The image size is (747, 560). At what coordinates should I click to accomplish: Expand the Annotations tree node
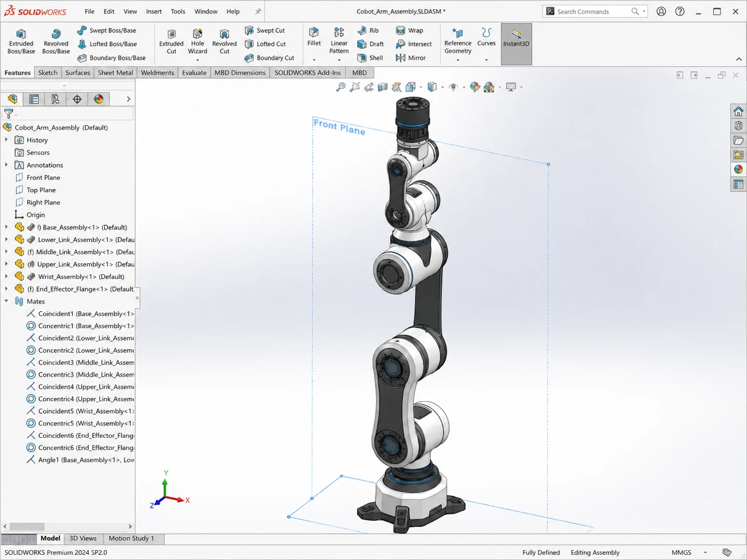[x=6, y=165]
